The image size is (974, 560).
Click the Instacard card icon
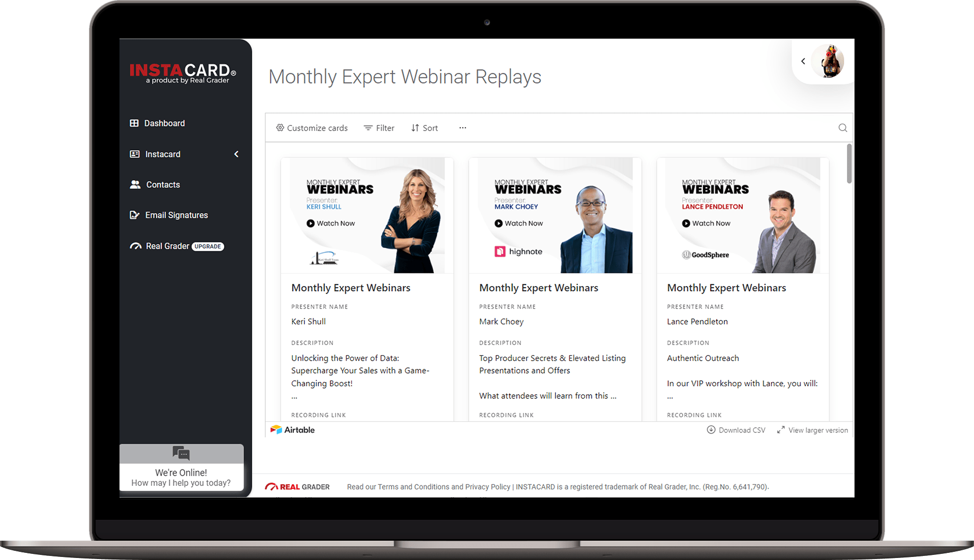point(135,154)
